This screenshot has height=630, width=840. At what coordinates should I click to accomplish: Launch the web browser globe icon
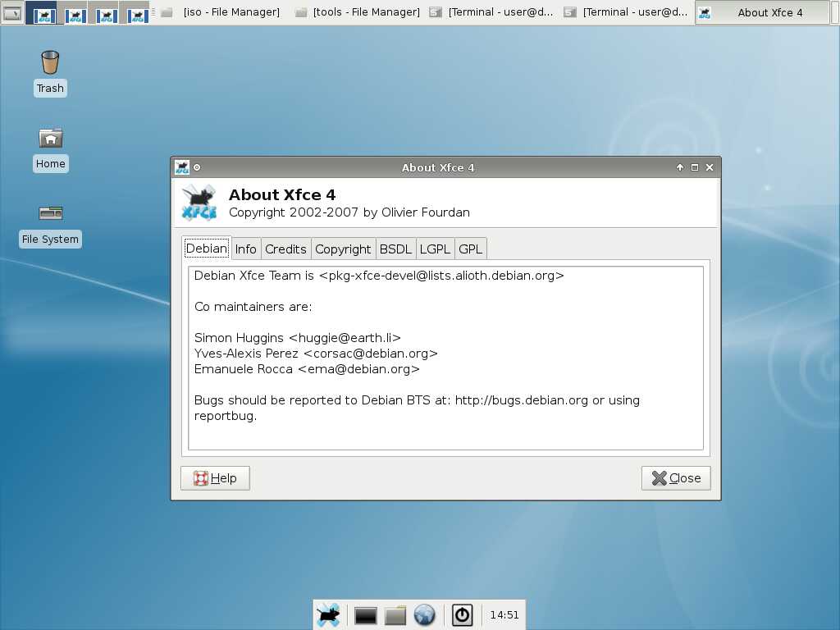[x=424, y=615]
